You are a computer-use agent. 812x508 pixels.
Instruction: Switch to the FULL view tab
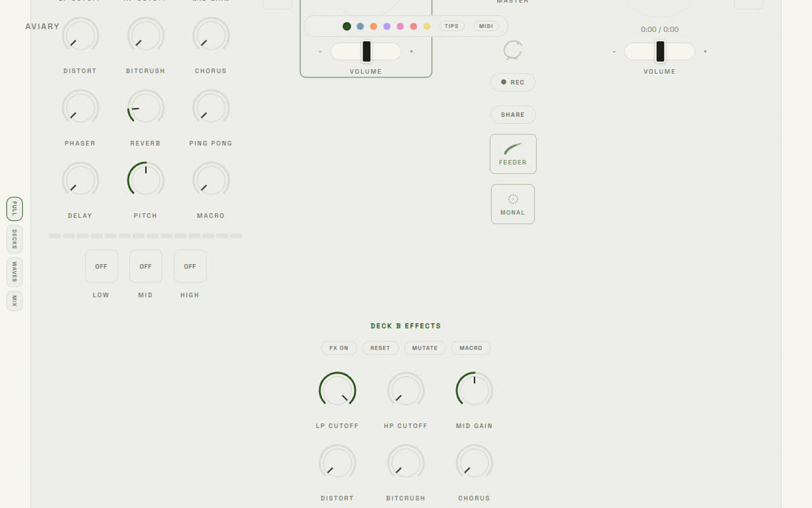point(14,209)
